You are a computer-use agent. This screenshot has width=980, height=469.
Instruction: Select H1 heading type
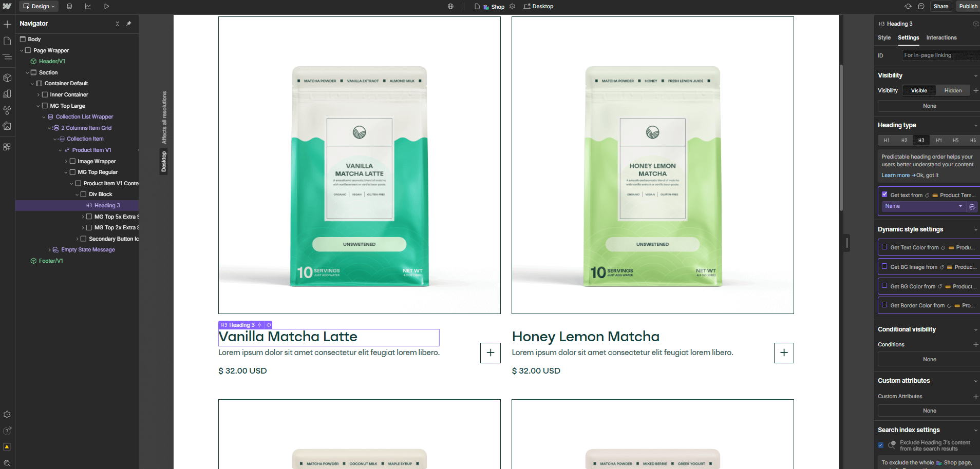[887, 140]
